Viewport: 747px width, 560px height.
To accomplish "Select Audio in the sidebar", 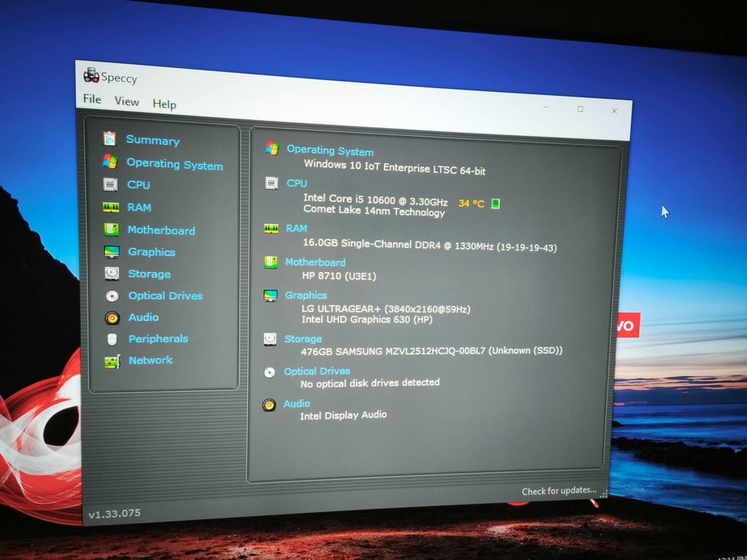I will (143, 317).
